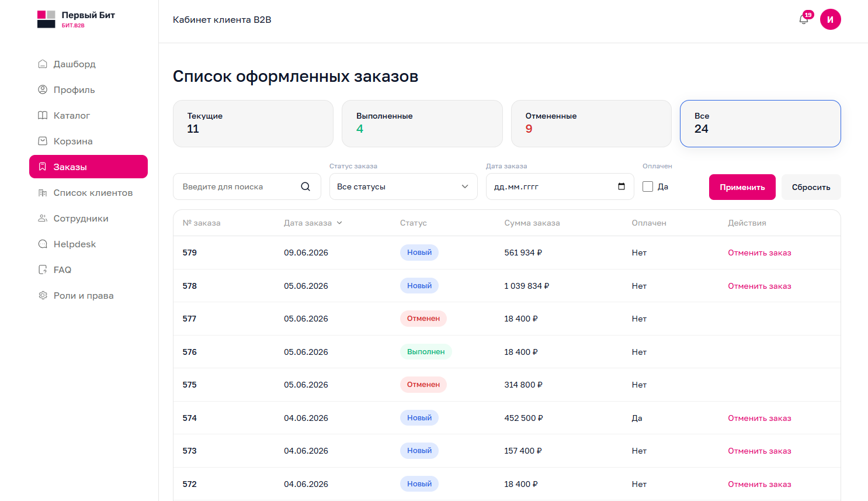This screenshot has width=868, height=501.
Task: Click order number 576
Action: [190, 352]
